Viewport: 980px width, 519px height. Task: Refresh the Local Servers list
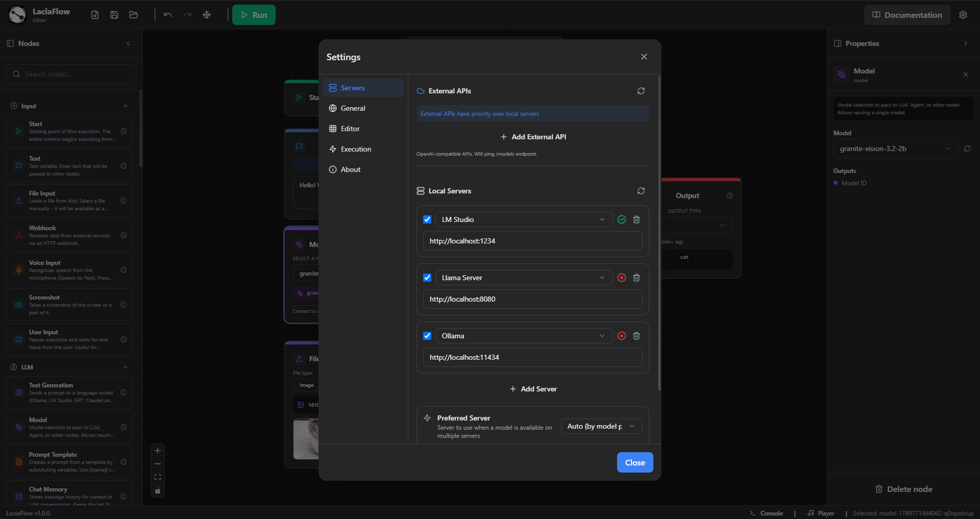pyautogui.click(x=641, y=191)
